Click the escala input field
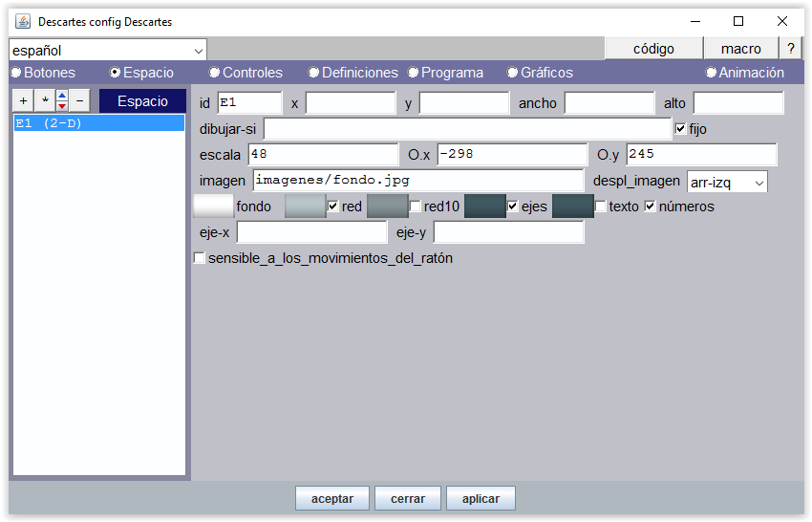Screen dimensions: 812x522 (x=323, y=155)
